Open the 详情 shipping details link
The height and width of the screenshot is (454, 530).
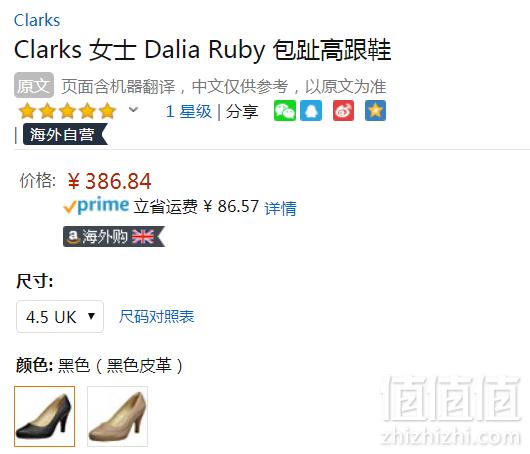pos(280,208)
